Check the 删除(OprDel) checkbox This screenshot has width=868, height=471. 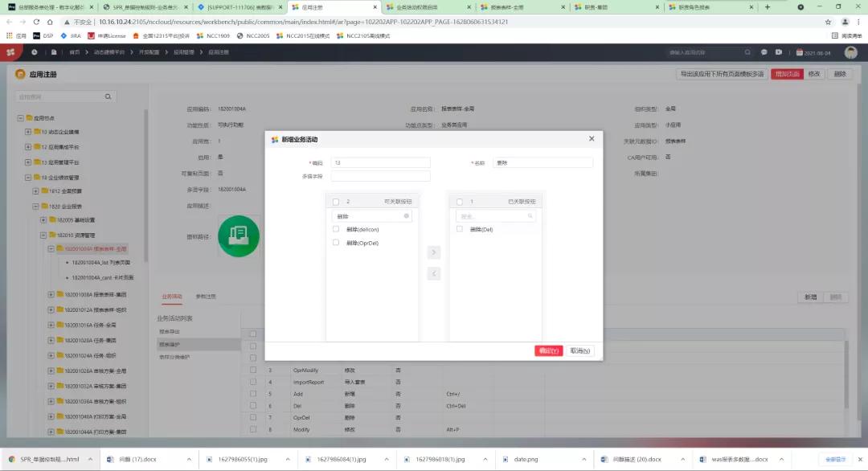[x=335, y=243]
